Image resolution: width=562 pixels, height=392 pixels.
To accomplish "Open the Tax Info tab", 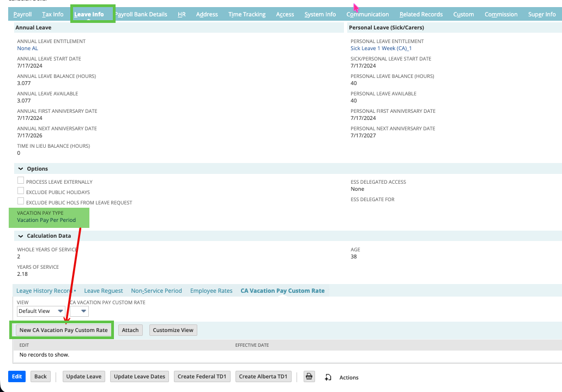I will coord(53,14).
